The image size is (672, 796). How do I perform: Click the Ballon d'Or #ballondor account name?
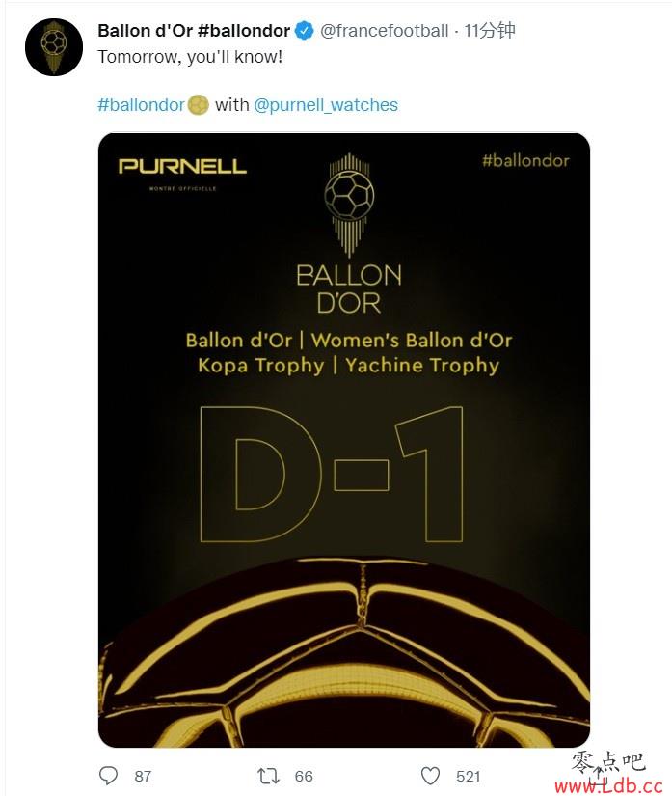[194, 31]
